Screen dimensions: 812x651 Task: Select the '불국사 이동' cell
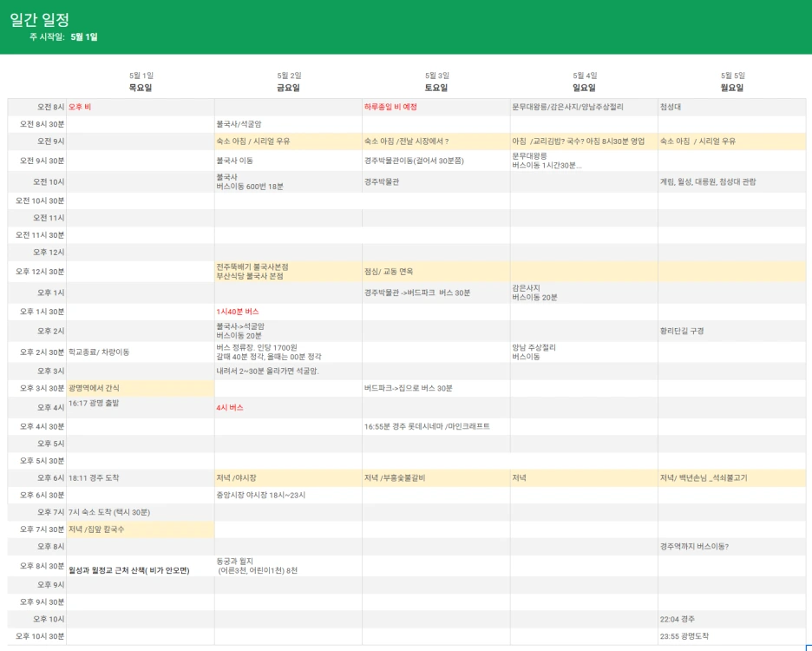coord(288,161)
